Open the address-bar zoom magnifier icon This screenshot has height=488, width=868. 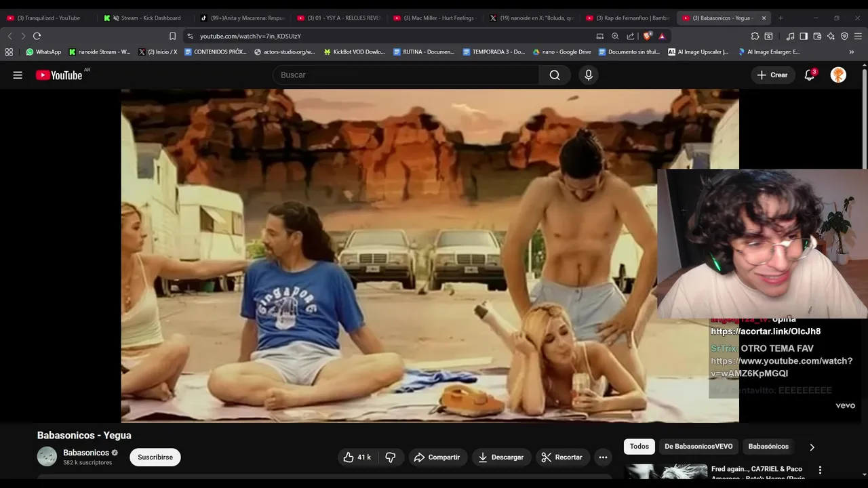click(615, 36)
